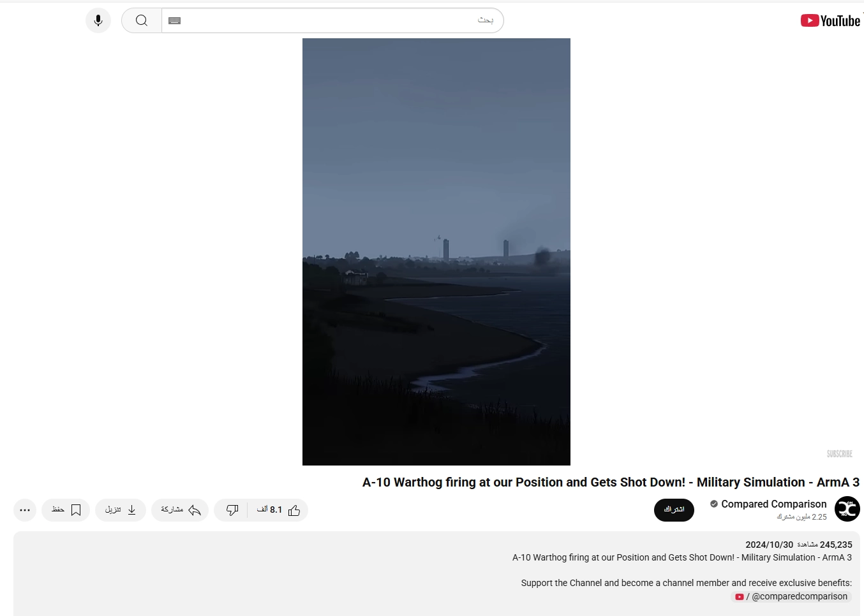The image size is (864, 616).
Task: Click the Compared Comparison channel name
Action: 773,504
